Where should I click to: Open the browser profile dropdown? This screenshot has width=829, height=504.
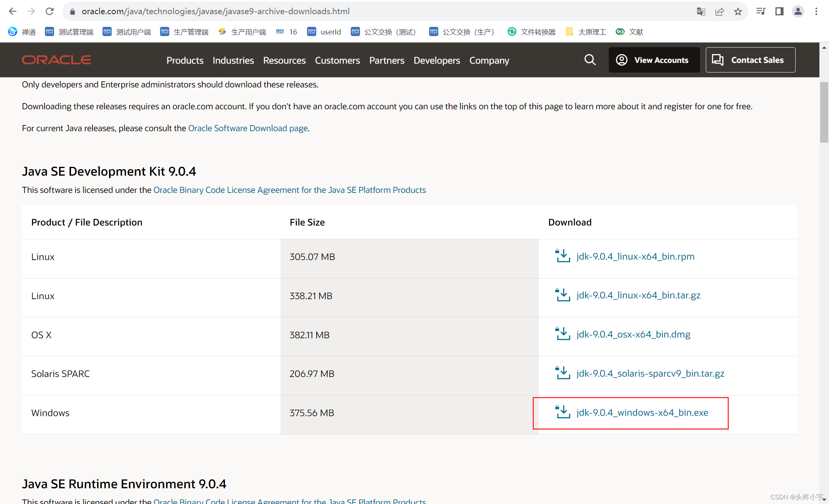tap(798, 11)
